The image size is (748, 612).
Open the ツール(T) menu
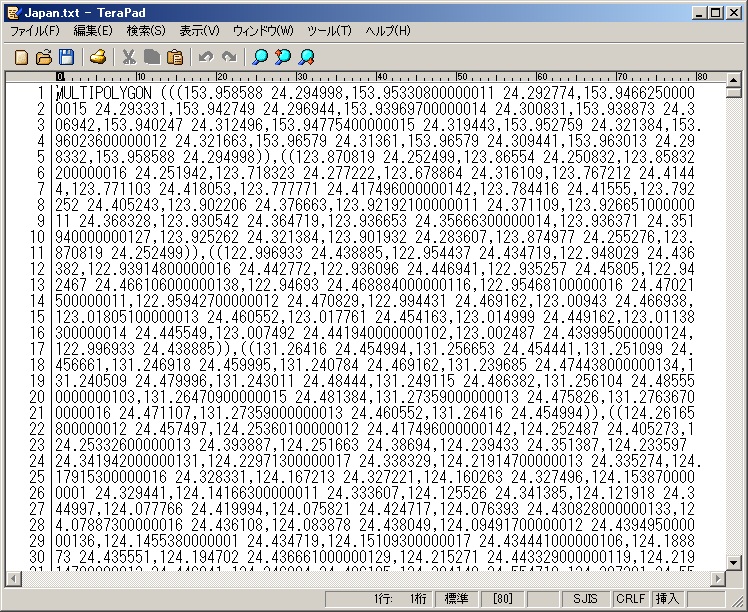[x=329, y=31]
